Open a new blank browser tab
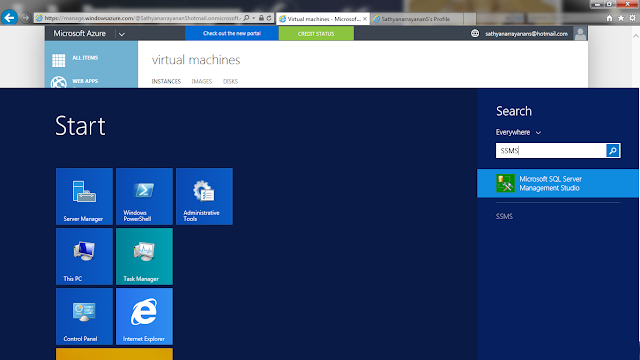 pyautogui.click(x=469, y=19)
